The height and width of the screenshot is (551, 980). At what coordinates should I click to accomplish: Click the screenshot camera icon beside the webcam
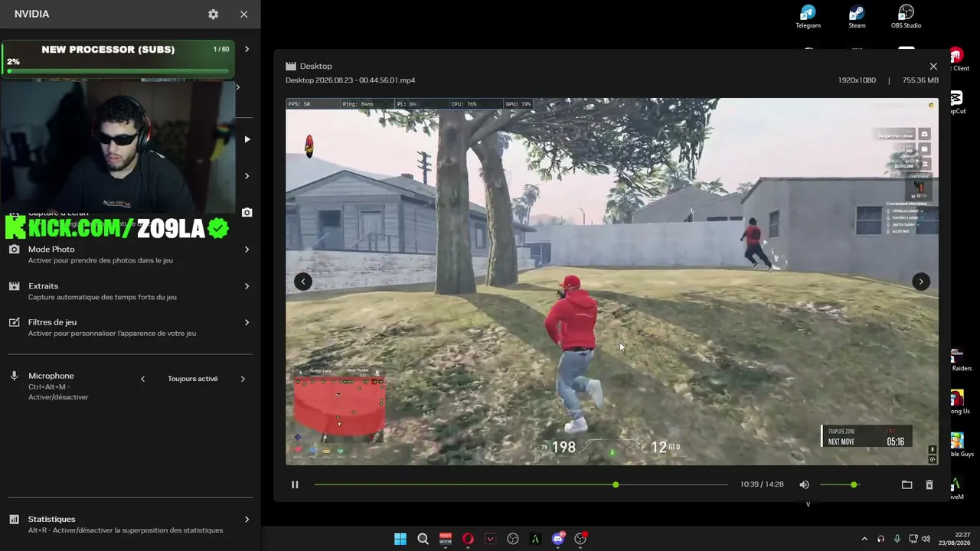[x=247, y=213]
